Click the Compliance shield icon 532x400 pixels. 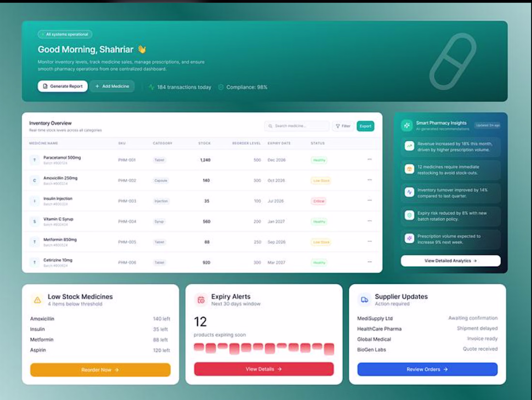coord(221,87)
